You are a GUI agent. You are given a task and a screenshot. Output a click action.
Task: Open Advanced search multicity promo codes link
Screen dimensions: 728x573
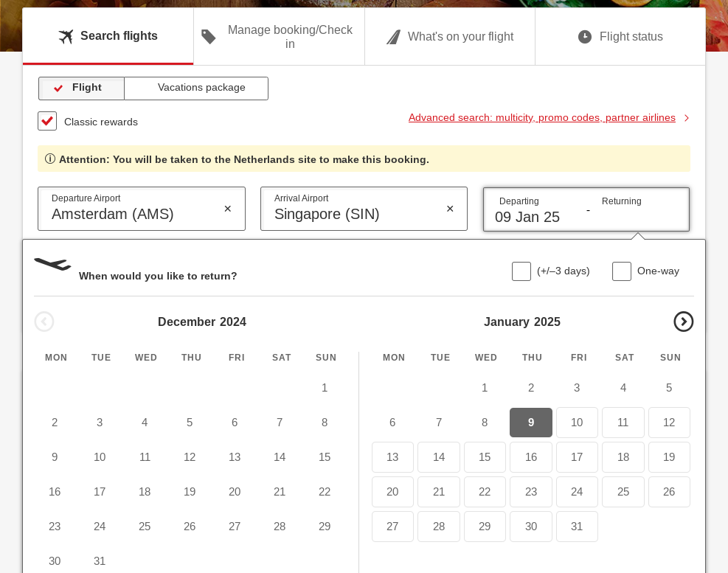[x=542, y=117]
